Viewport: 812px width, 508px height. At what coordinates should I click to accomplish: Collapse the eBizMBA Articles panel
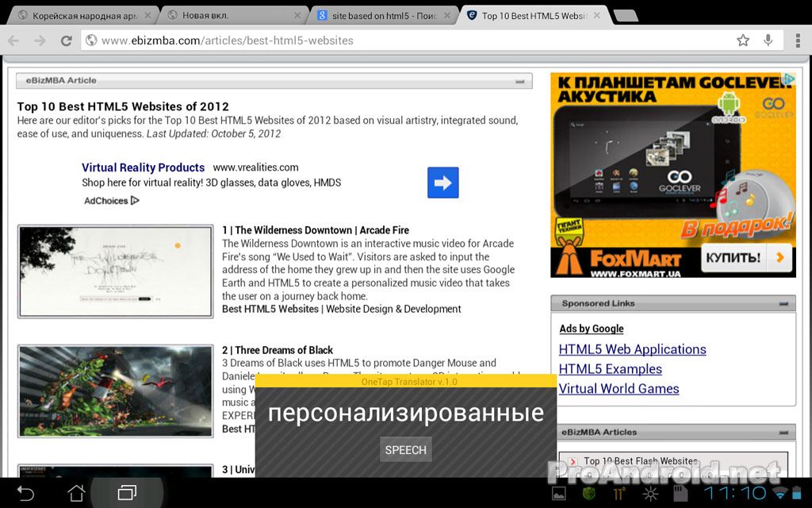coord(783,432)
